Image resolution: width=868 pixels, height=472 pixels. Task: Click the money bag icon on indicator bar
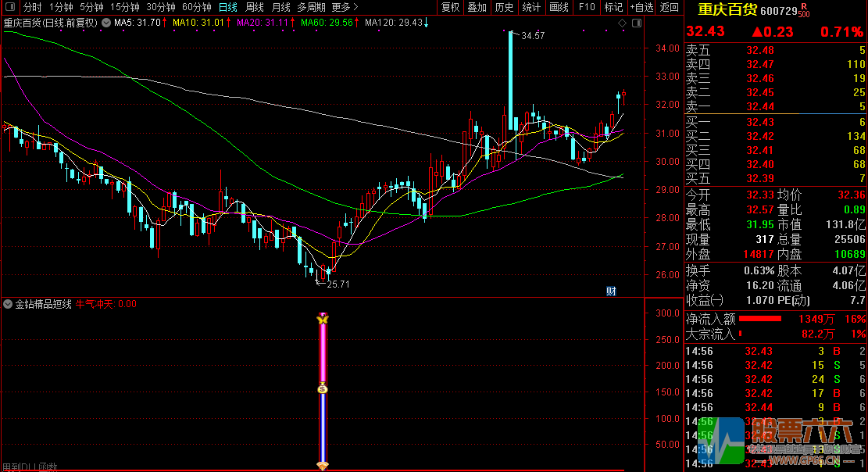322,388
